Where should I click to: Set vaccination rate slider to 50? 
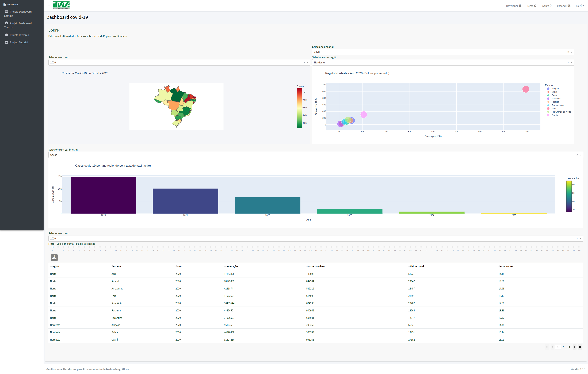[316, 247]
